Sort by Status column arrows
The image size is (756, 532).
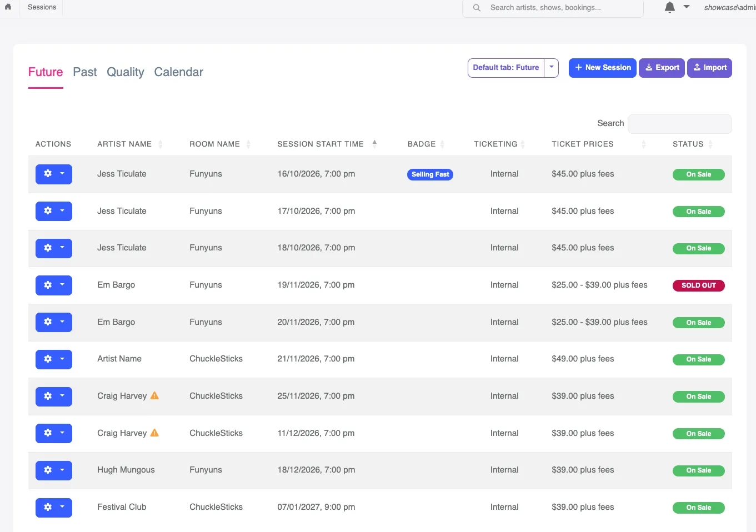click(x=710, y=144)
